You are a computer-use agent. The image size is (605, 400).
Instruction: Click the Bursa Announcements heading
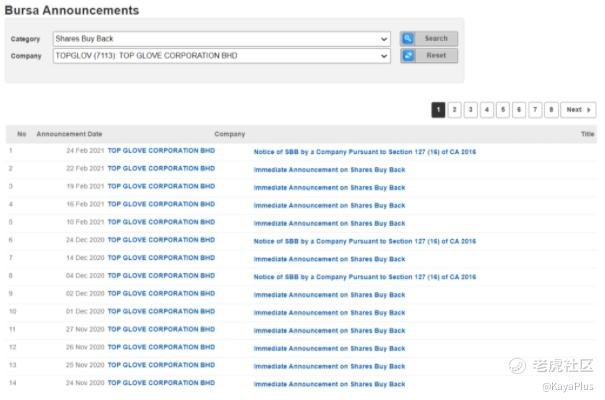click(x=72, y=10)
